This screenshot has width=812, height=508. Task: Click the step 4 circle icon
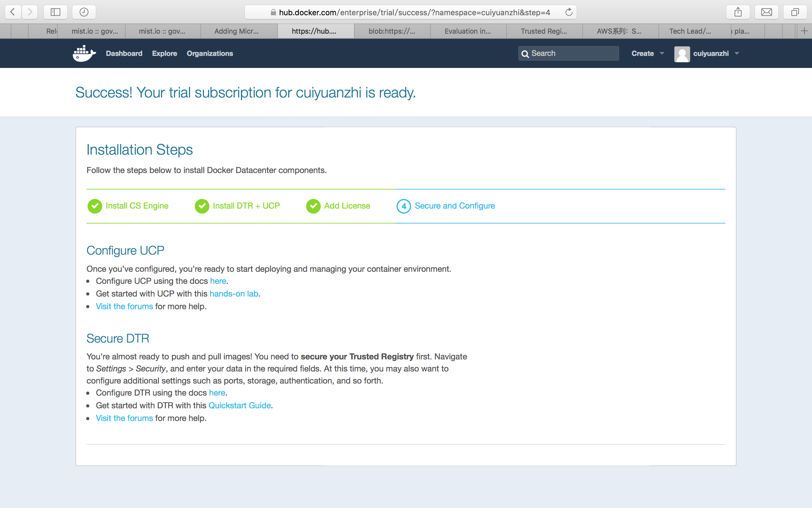[x=404, y=206]
